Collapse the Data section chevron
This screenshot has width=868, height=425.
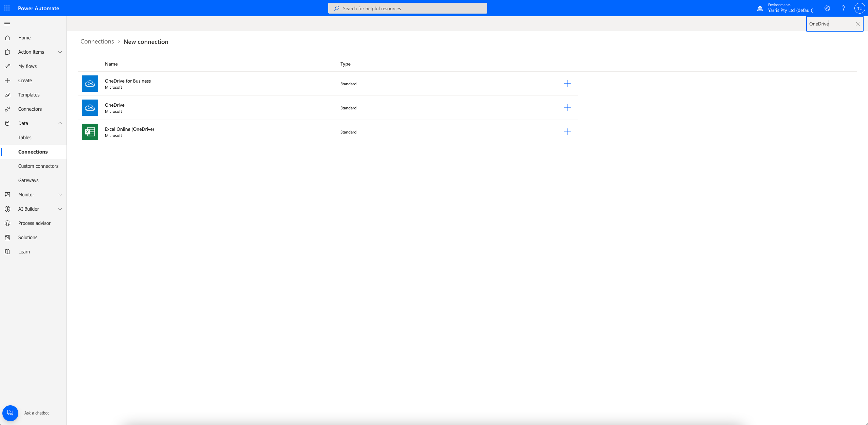pyautogui.click(x=60, y=123)
